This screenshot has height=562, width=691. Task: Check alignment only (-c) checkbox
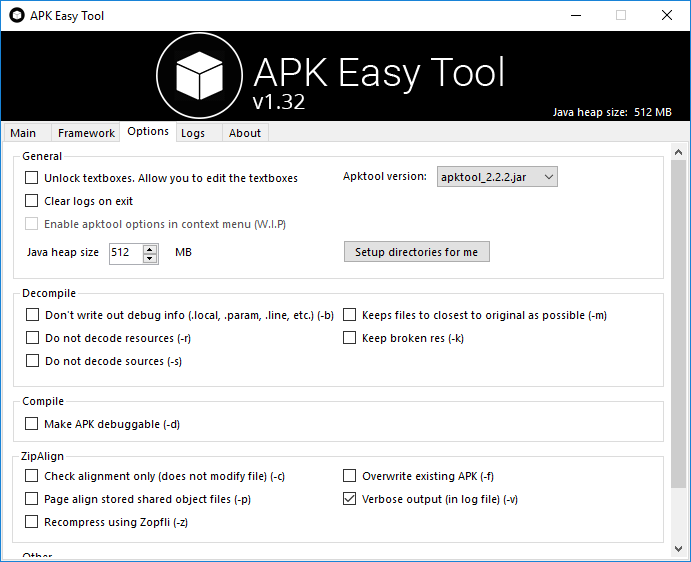31,476
